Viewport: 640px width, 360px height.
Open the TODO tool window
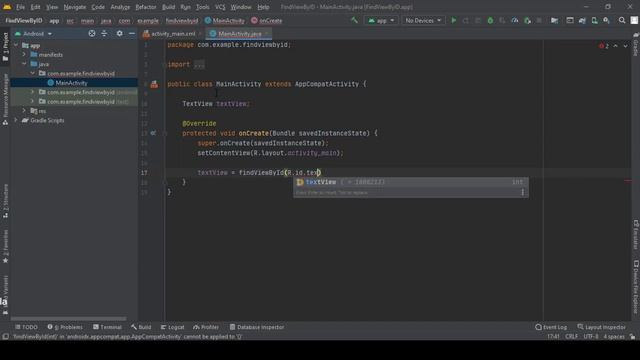click(26, 327)
